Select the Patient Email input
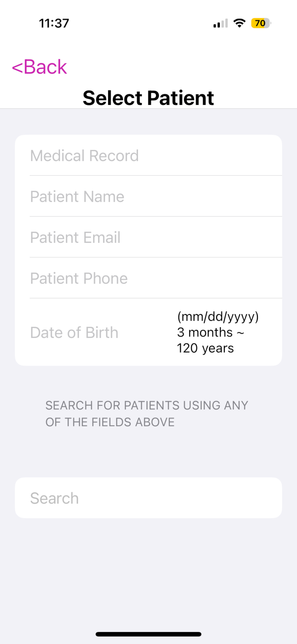The image size is (297, 644). pos(148,237)
